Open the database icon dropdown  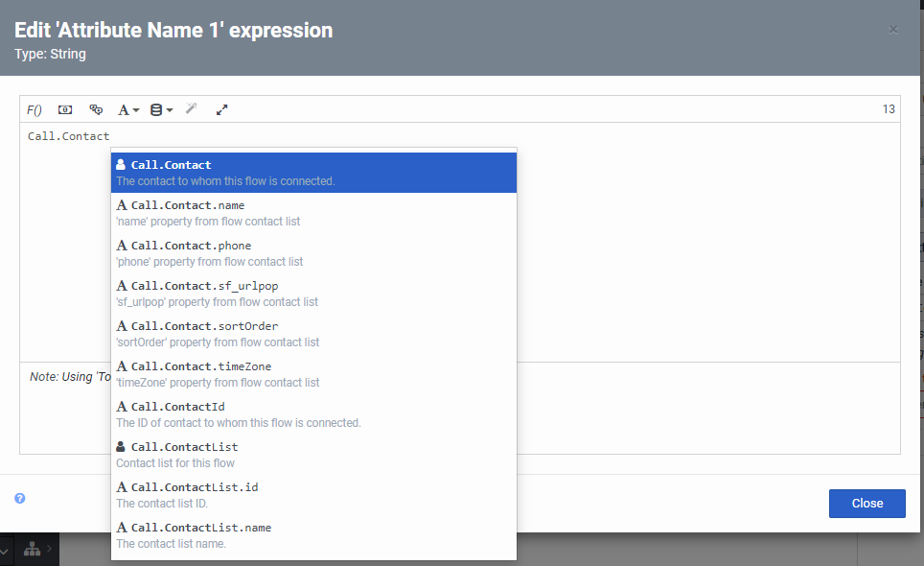point(161,110)
